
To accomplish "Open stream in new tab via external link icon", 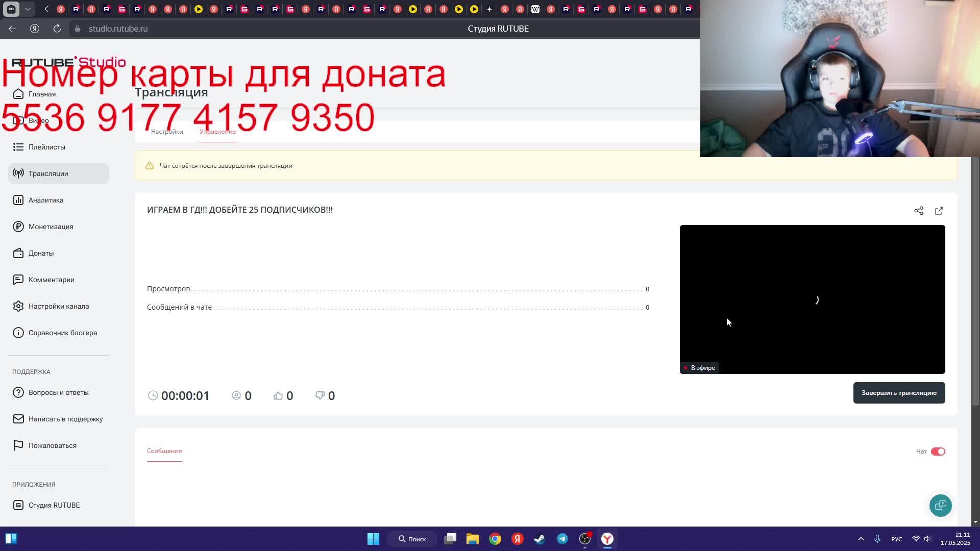I will (939, 211).
